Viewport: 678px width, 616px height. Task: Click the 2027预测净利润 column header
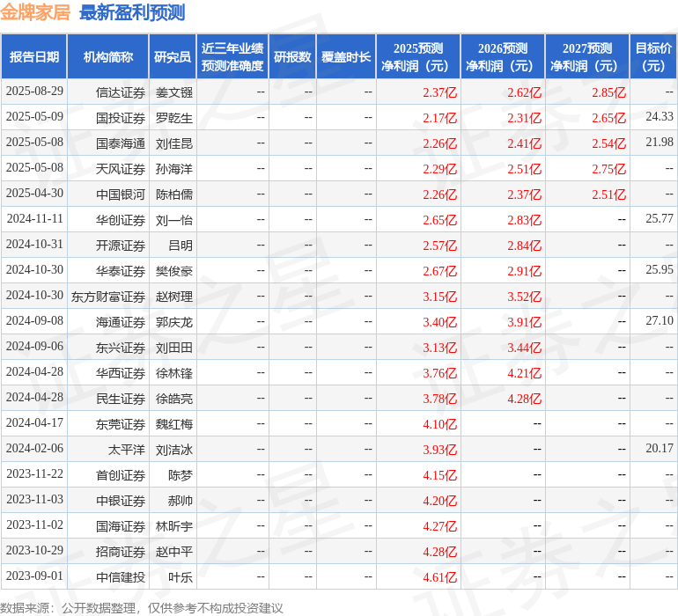tap(587, 57)
